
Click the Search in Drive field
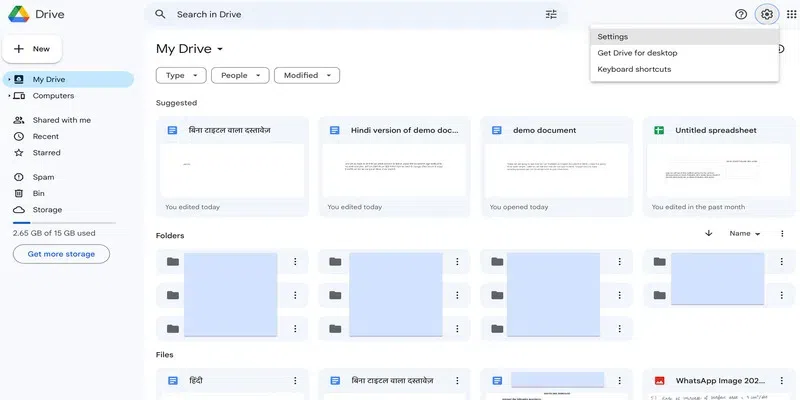click(x=350, y=15)
